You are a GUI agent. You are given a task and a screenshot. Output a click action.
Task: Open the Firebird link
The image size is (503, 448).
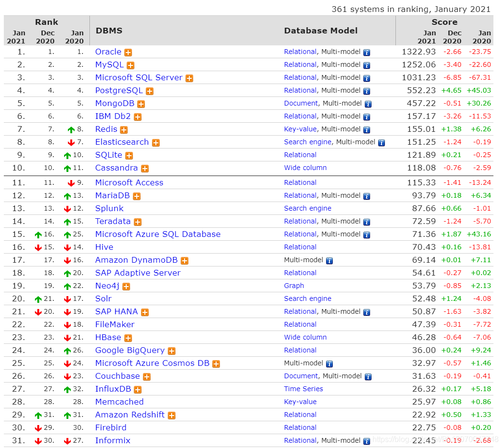110,428
